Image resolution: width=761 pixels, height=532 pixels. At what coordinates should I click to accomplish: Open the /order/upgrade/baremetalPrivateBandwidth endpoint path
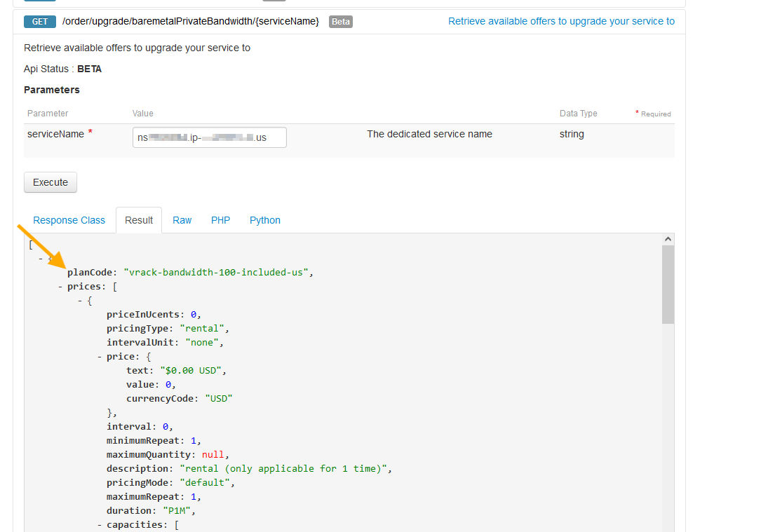pos(191,21)
